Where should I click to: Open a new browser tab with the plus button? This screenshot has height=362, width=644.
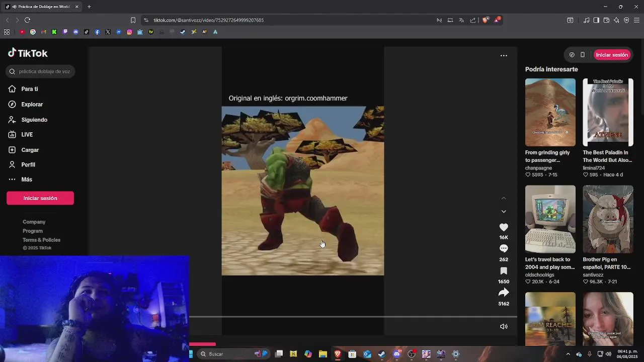pos(89,7)
